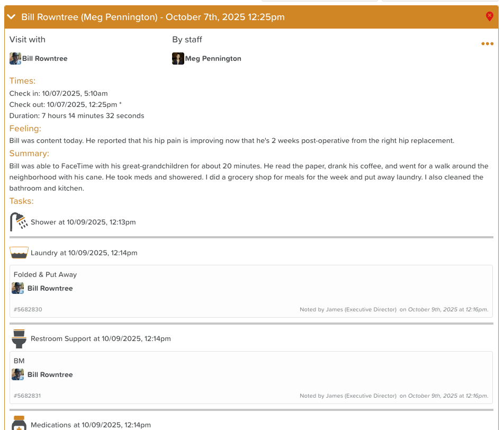Click the visit header title text
The width and height of the screenshot is (504, 430).
point(153,17)
